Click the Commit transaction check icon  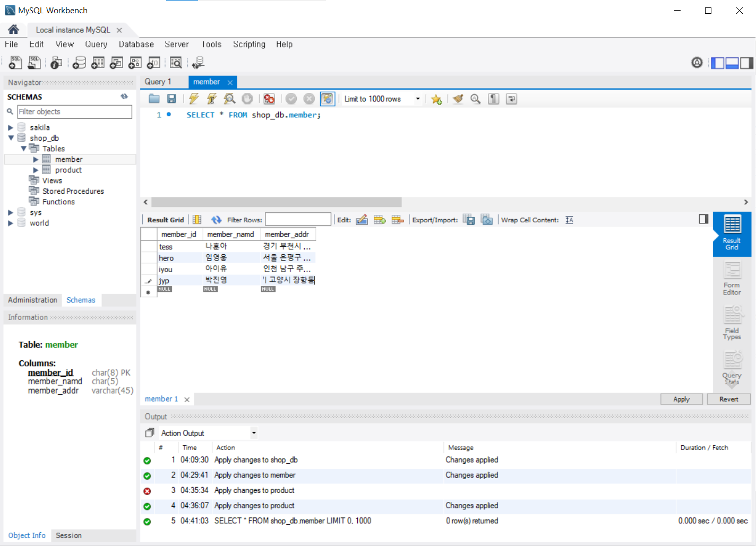click(291, 99)
